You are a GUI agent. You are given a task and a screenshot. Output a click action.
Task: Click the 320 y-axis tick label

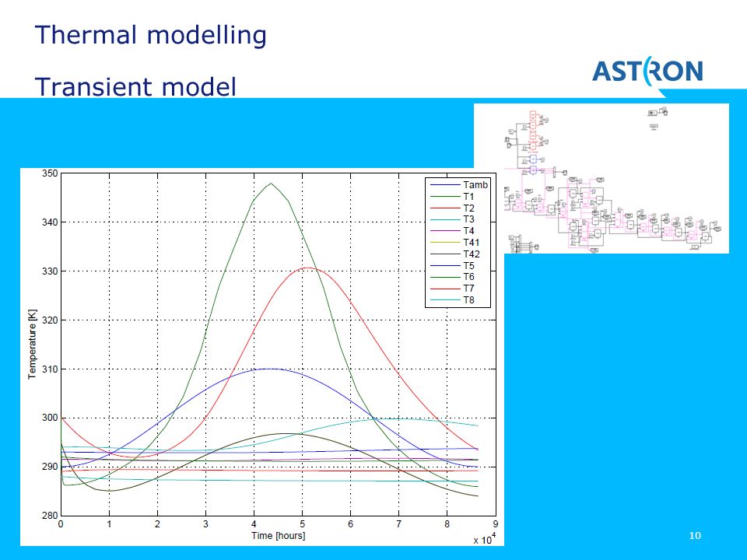tap(50, 320)
